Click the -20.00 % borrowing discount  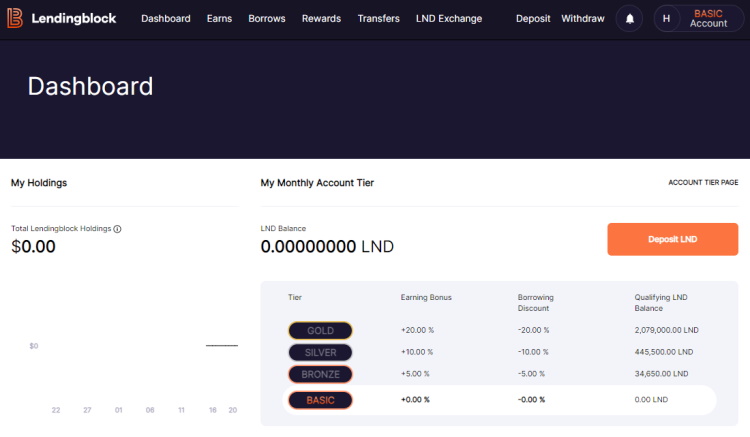pos(533,330)
